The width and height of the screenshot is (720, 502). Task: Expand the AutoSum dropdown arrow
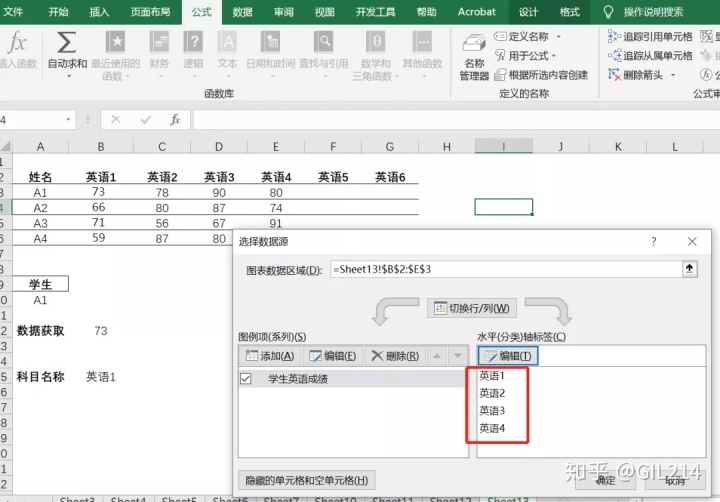click(x=69, y=76)
